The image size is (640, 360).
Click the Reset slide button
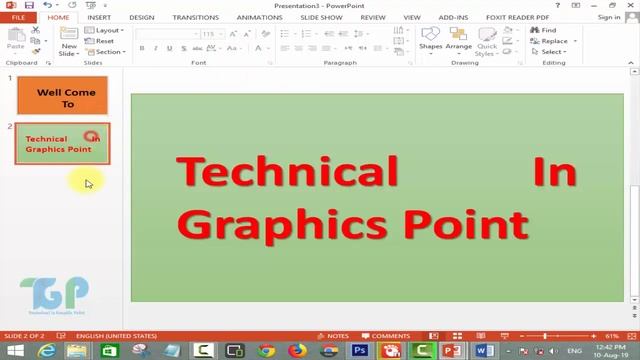pos(99,41)
